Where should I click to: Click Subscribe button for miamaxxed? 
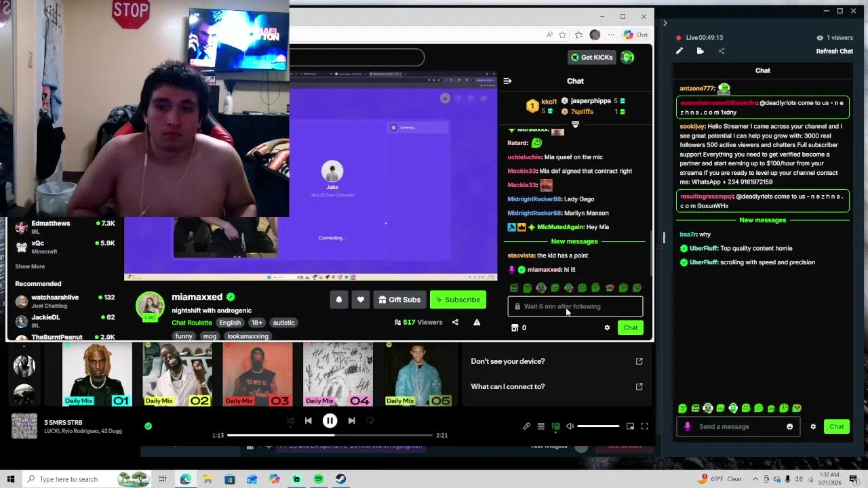point(458,300)
